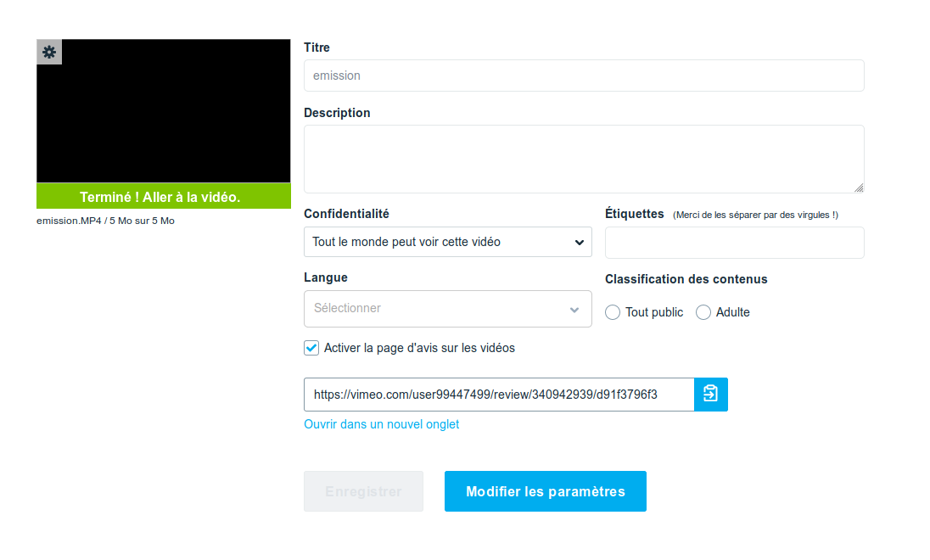Click the Description resize handle corner

coord(859,188)
